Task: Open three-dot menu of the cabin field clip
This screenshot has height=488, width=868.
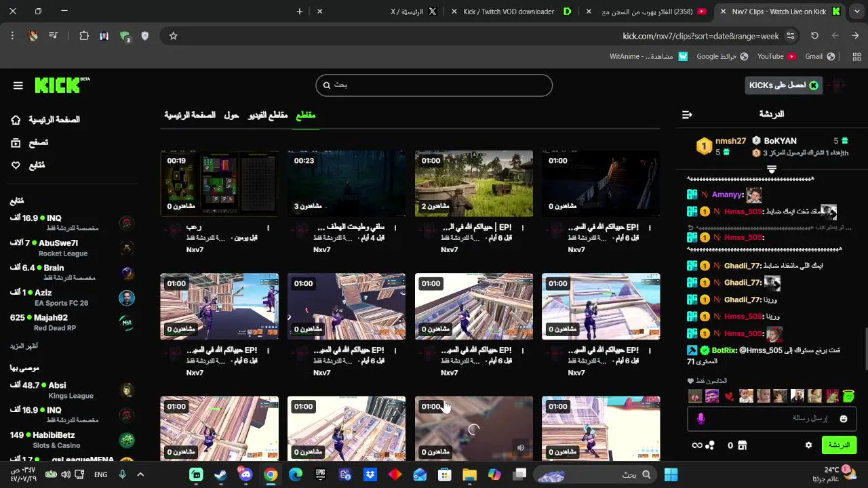Action: tap(523, 228)
